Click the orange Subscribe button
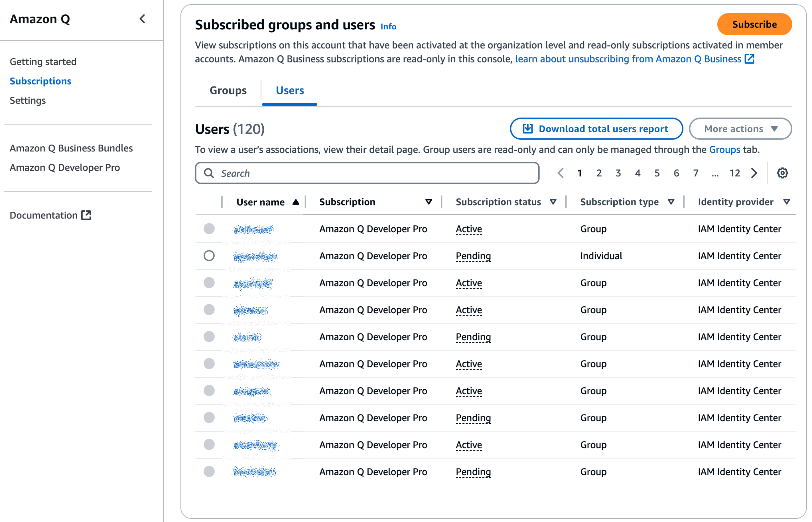Viewport: 812px width, 522px height. click(754, 24)
